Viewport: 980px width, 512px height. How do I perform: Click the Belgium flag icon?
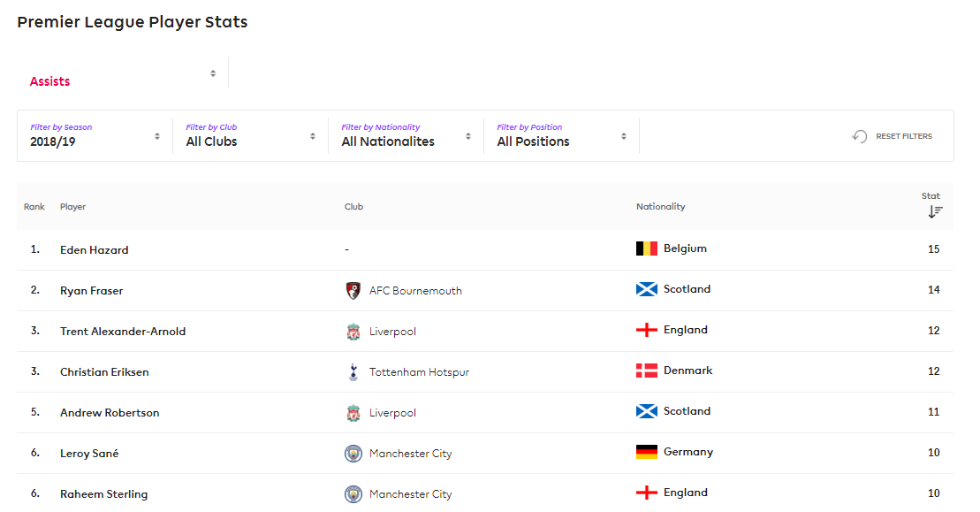pyautogui.click(x=647, y=248)
